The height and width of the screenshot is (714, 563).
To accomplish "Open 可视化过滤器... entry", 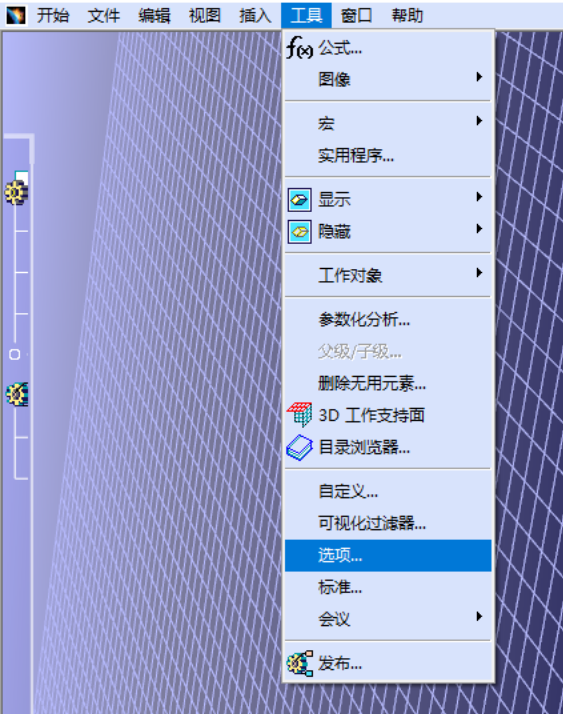I will click(388, 523).
